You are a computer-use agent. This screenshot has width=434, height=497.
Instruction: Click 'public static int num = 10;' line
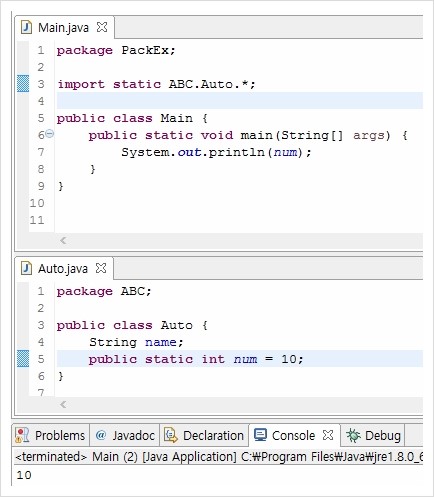tap(196, 359)
